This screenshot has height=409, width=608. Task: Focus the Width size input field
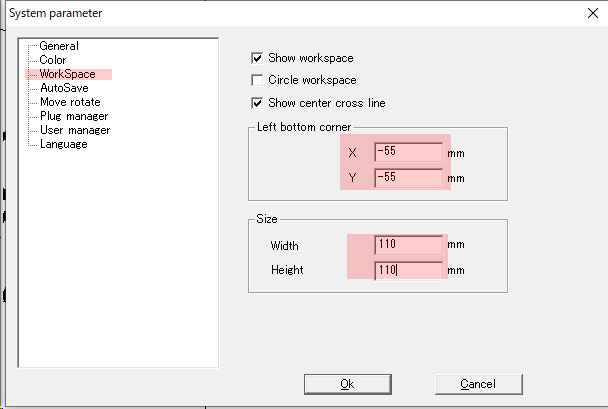pyautogui.click(x=408, y=245)
